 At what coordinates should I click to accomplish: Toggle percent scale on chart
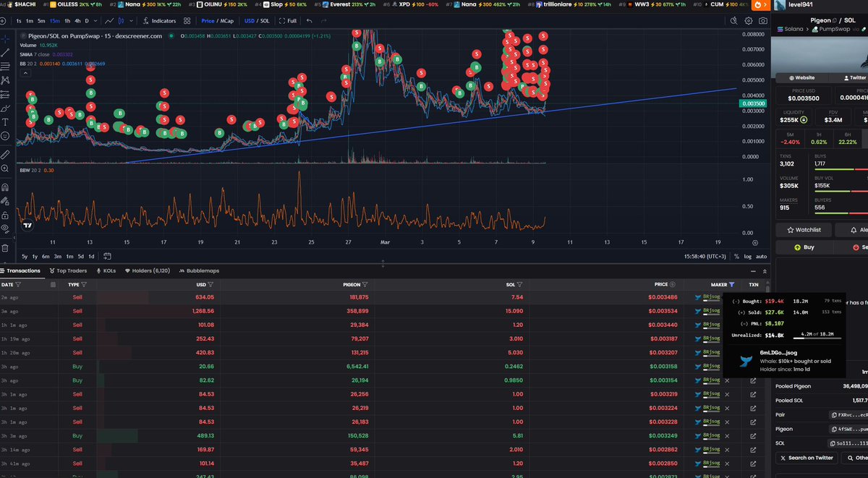point(736,256)
